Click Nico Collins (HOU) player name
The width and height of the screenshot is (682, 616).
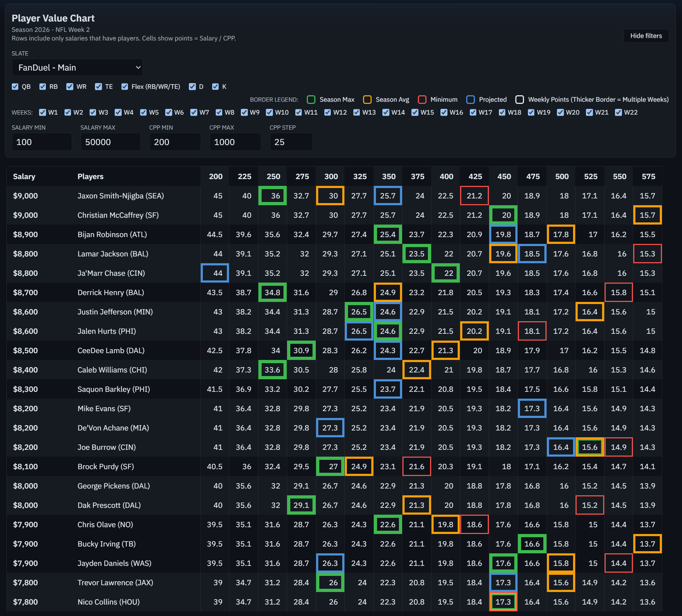109,602
